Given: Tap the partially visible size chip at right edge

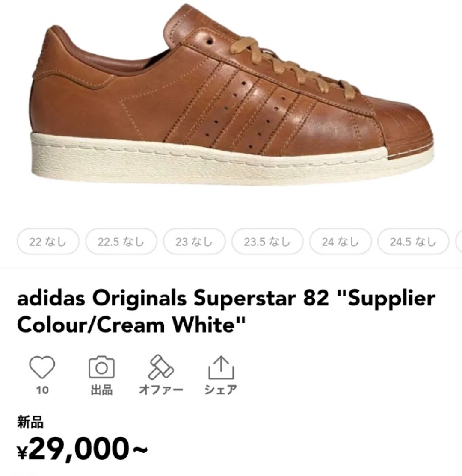Looking at the screenshot, I should pos(459,242).
